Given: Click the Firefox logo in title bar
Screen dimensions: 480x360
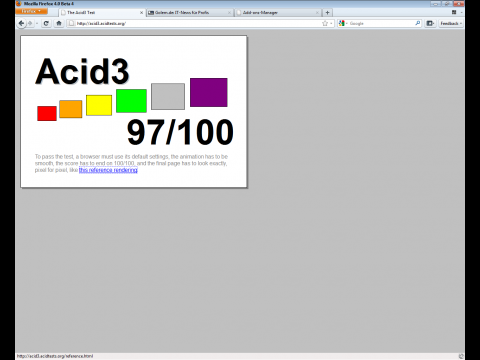Looking at the screenshot, I should pos(19,4).
